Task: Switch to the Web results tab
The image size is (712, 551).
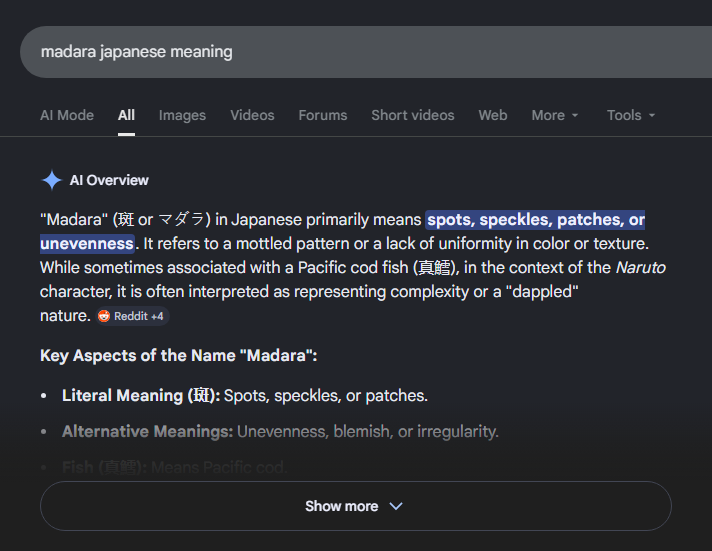Action: (x=493, y=115)
